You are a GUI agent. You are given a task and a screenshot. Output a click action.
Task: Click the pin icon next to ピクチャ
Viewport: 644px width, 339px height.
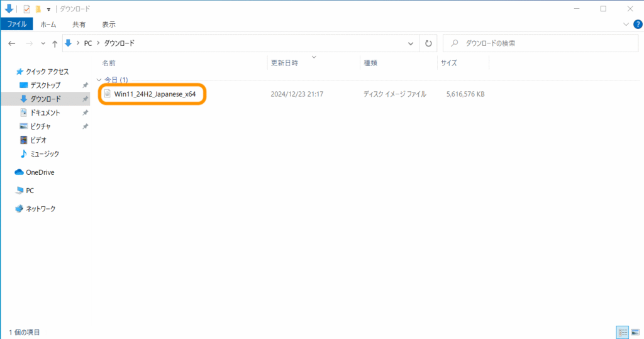point(85,126)
